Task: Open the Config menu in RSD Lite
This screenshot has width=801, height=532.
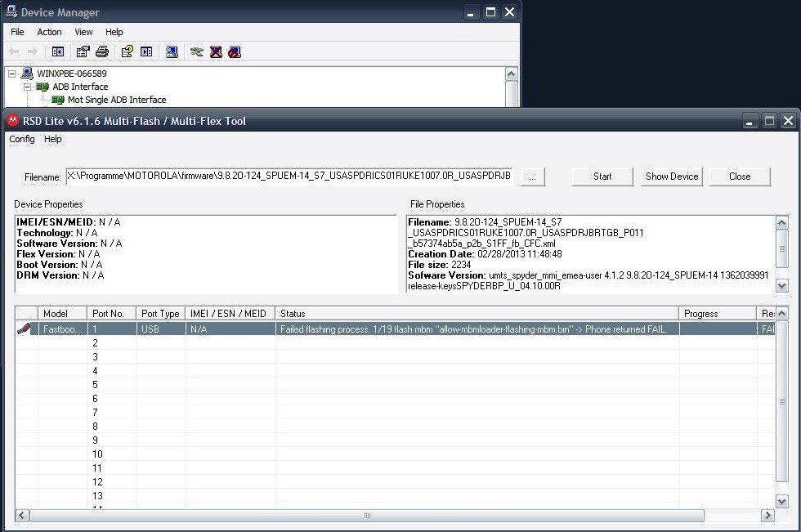Action: coord(22,139)
